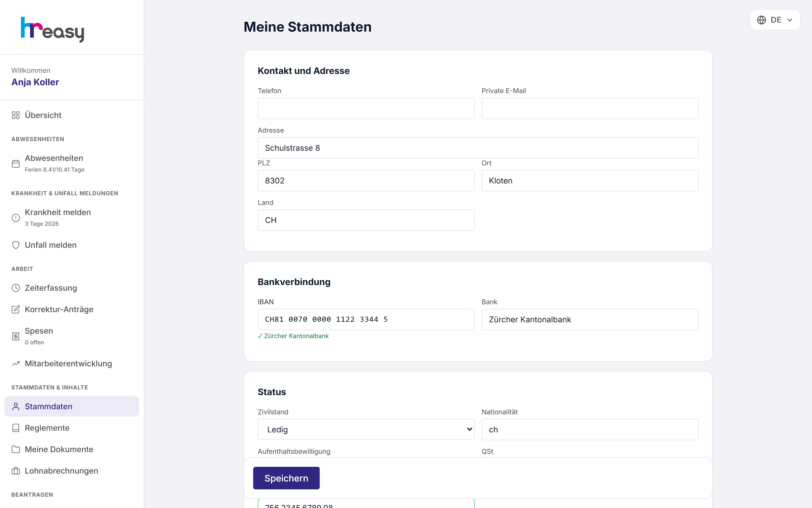Click the Meine Dokumente folder icon
The width and height of the screenshot is (812, 508).
[16, 450]
